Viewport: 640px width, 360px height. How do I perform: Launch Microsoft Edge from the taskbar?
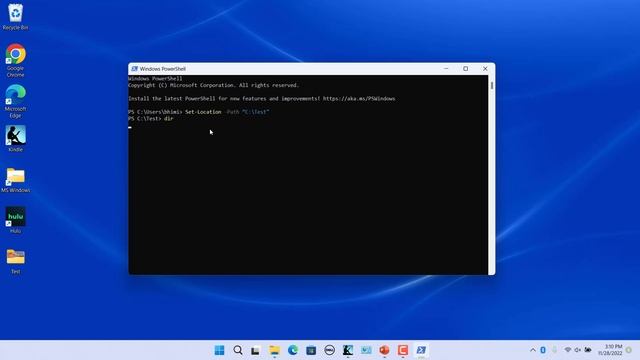[x=293, y=350]
